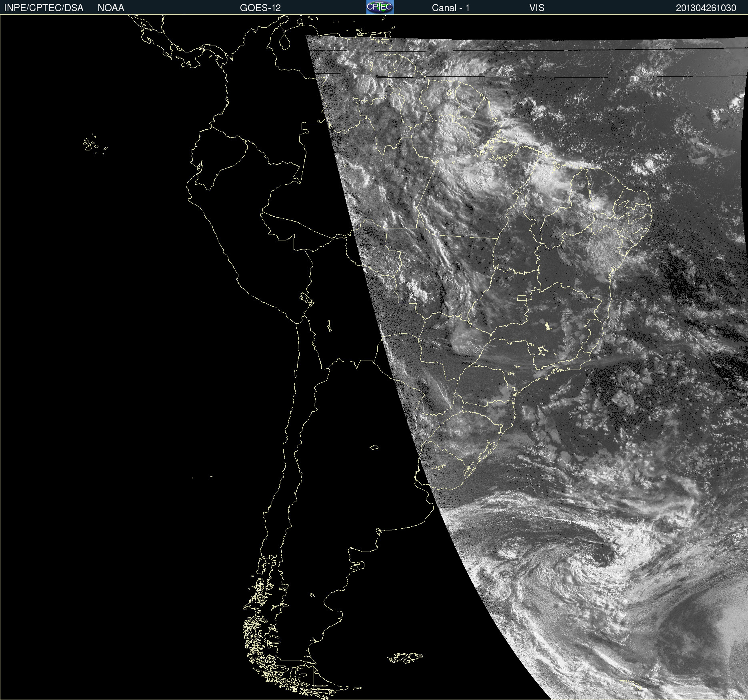Click the Canal - 1 channel label
The width and height of the screenshot is (748, 700).
point(450,8)
